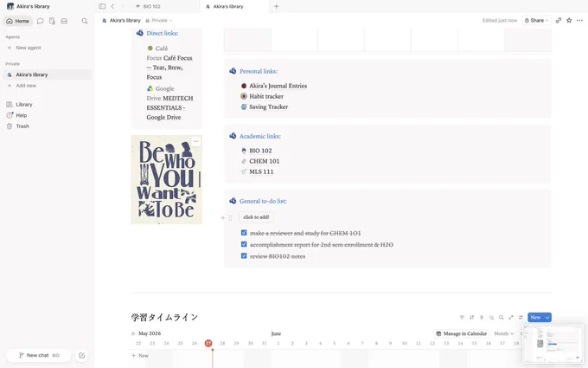Open a new tab with plus
The height and width of the screenshot is (368, 588).
click(x=277, y=6)
